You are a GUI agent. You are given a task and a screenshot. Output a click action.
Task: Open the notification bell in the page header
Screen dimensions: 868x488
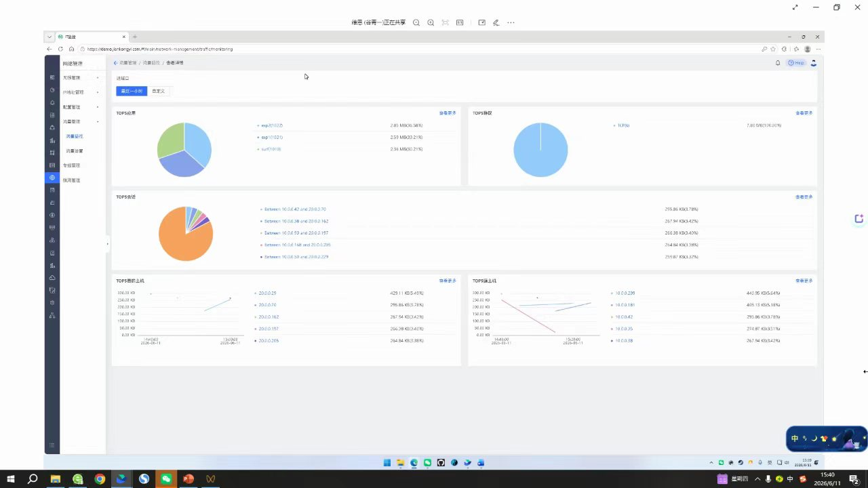[x=778, y=63]
